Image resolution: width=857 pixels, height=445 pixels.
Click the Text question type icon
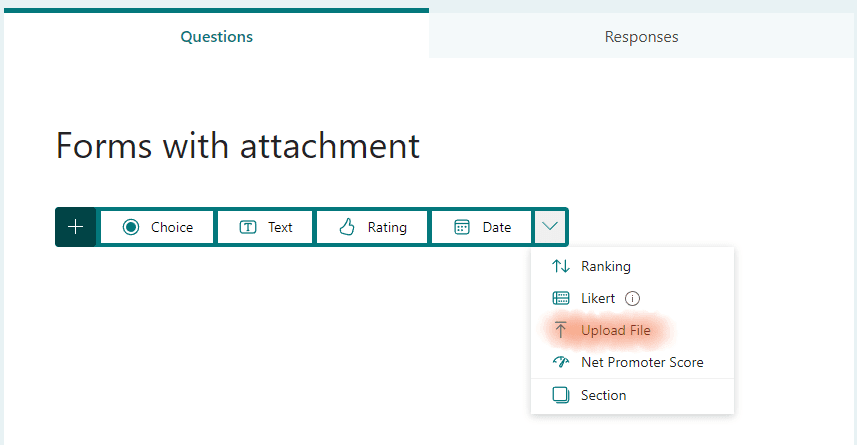(x=248, y=227)
